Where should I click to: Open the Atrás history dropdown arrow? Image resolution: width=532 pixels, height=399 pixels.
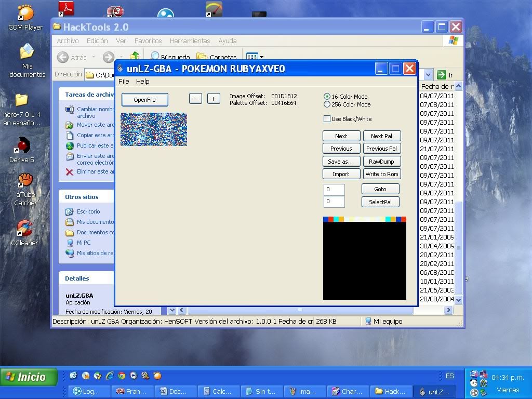94,57
